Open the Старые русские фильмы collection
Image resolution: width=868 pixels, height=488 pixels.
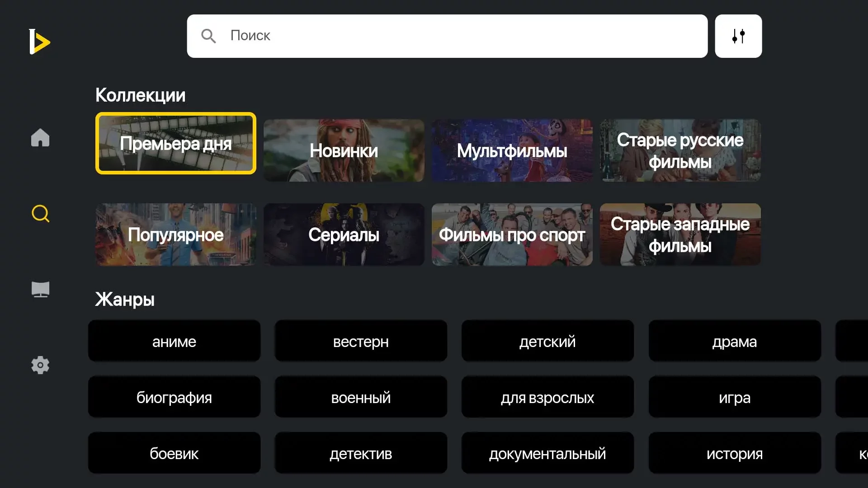click(x=680, y=150)
